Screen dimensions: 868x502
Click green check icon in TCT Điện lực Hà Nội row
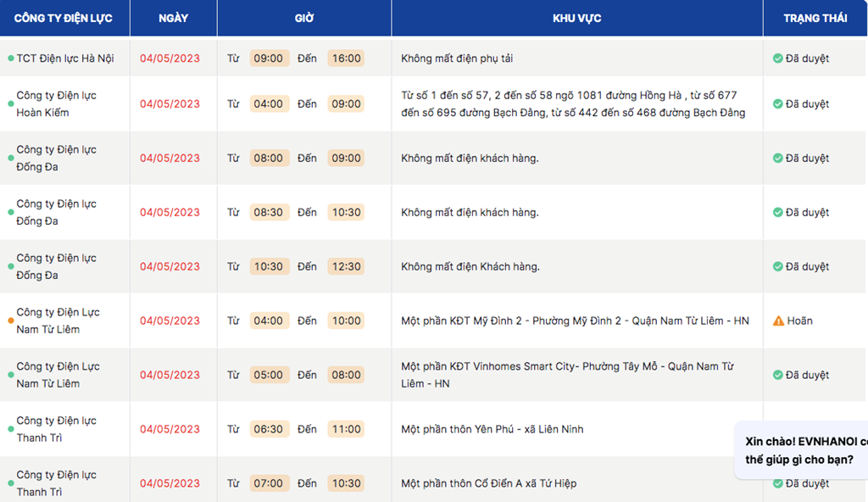pyautogui.click(x=778, y=59)
